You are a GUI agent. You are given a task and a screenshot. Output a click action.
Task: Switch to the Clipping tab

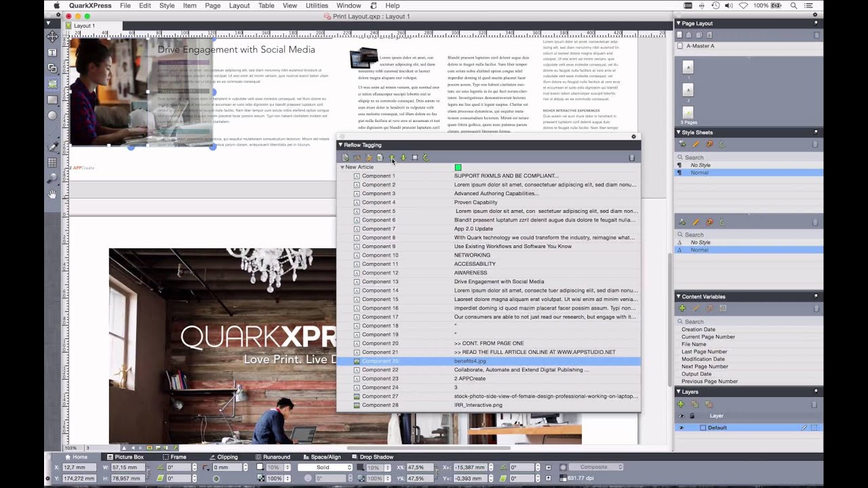point(223,457)
